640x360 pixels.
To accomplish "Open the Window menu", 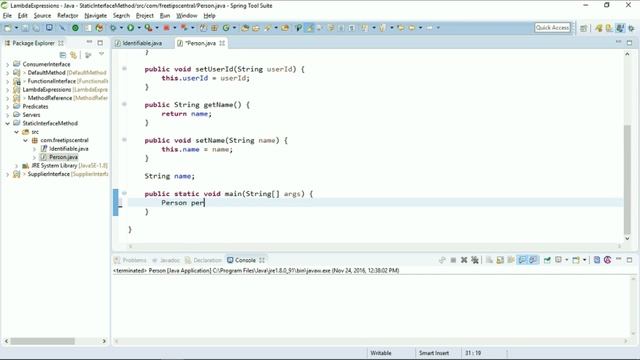I will tap(187, 16).
